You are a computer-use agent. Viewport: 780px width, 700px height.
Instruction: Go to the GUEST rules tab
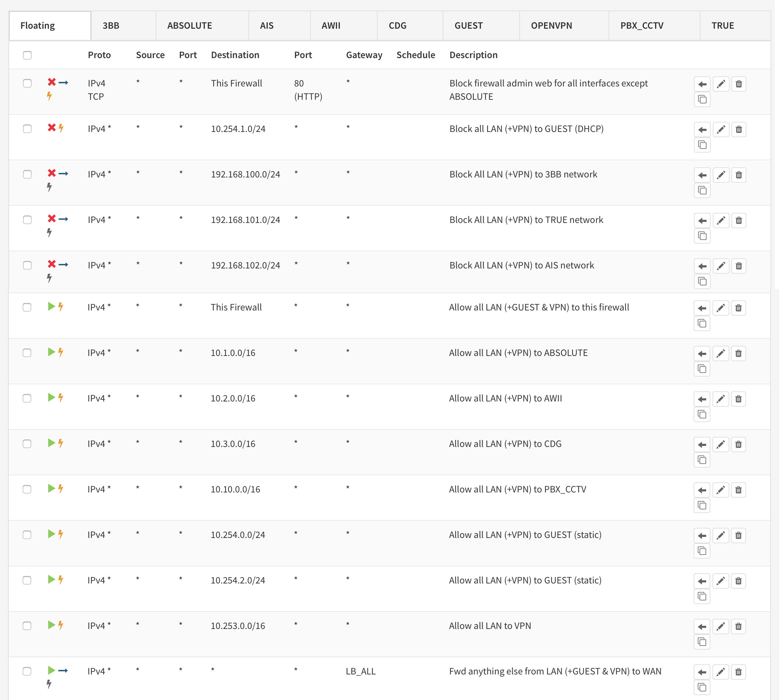click(x=468, y=26)
